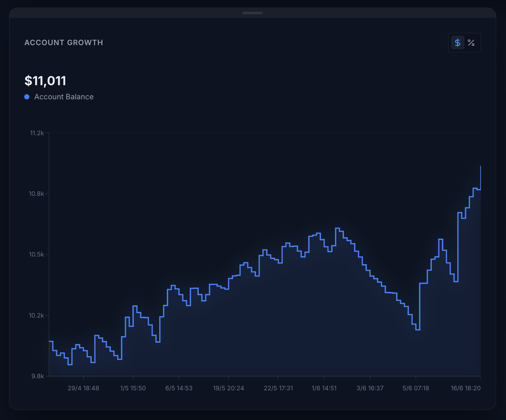
Task: Switch chart to dollar view
Action: click(458, 43)
